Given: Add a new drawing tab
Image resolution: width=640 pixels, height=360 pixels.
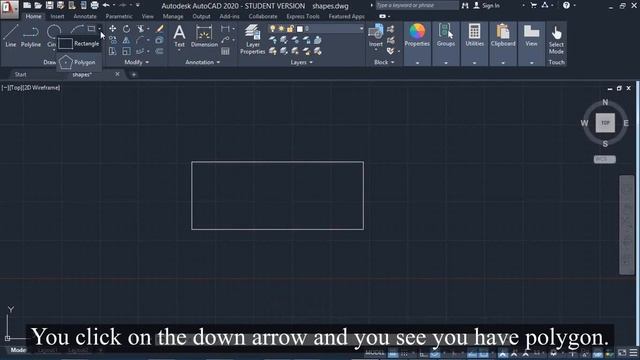Looking at the screenshot, I should coord(133,74).
